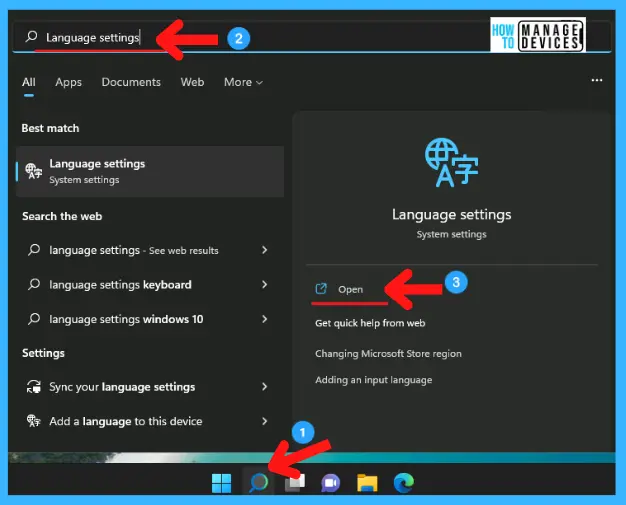The height and width of the screenshot is (505, 626).
Task: Click the Add a language icon
Action: [x=34, y=421]
